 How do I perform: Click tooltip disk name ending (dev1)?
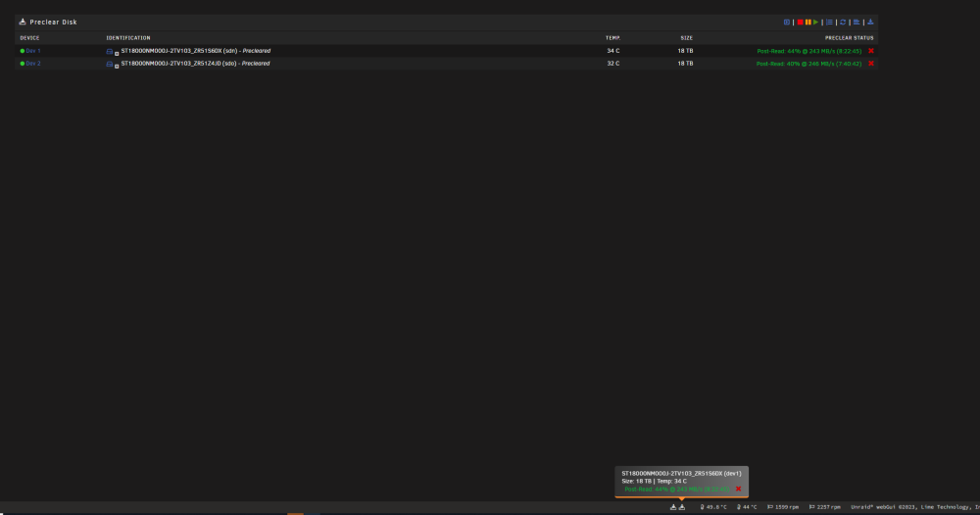point(681,473)
